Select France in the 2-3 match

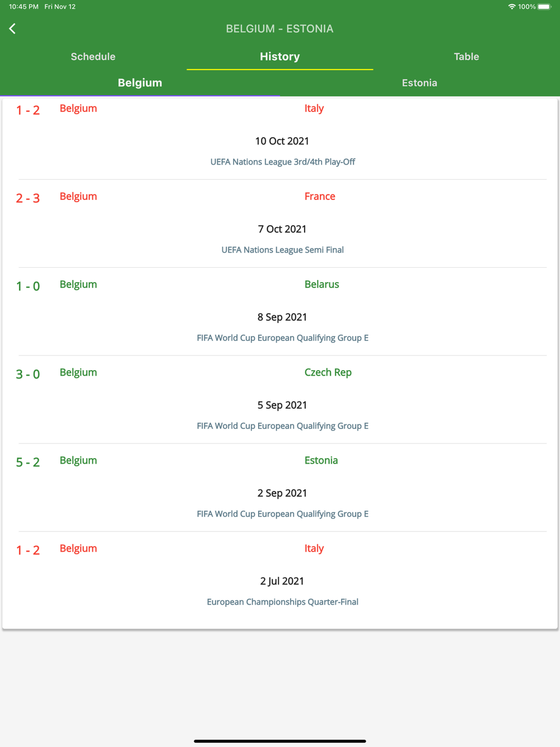pos(320,197)
